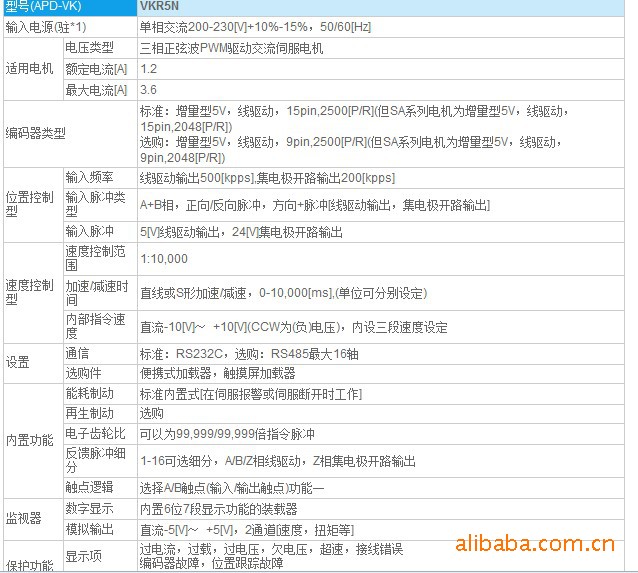Select the 能耗制动 row label
This screenshot has width=638, height=573.
(x=89, y=393)
